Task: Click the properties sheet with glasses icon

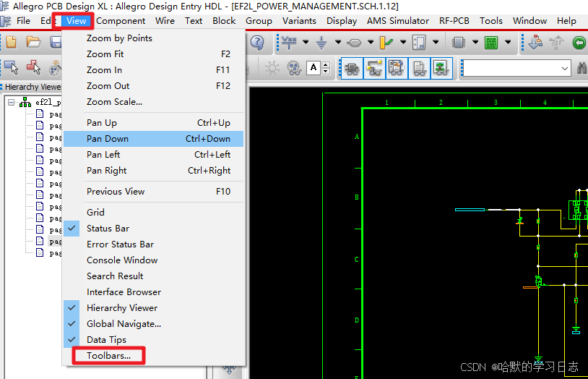Action: pos(397,69)
